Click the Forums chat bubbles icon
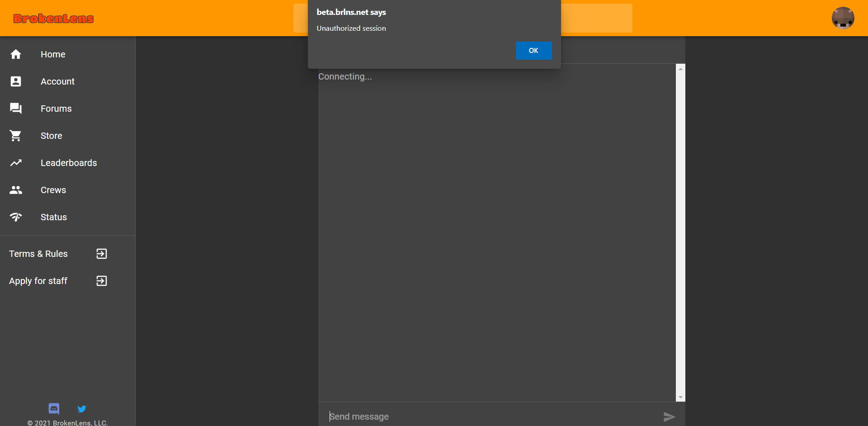This screenshot has height=426, width=868. point(16,109)
